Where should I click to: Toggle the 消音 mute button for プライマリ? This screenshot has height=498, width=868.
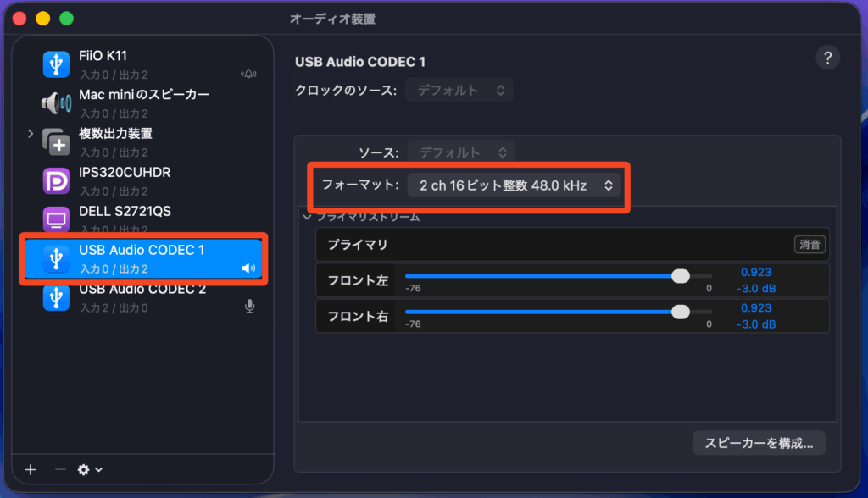(810, 245)
